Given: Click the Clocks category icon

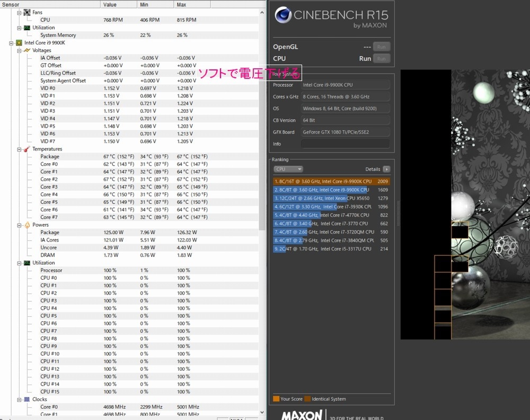Looking at the screenshot, I should tap(27, 399).
